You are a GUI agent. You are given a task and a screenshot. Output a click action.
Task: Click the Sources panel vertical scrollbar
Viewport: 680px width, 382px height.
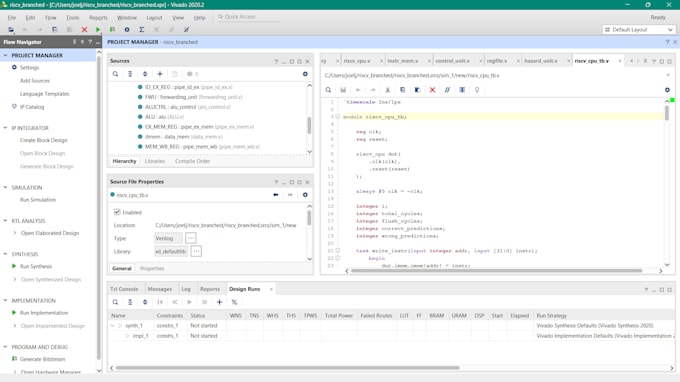[x=309, y=125]
